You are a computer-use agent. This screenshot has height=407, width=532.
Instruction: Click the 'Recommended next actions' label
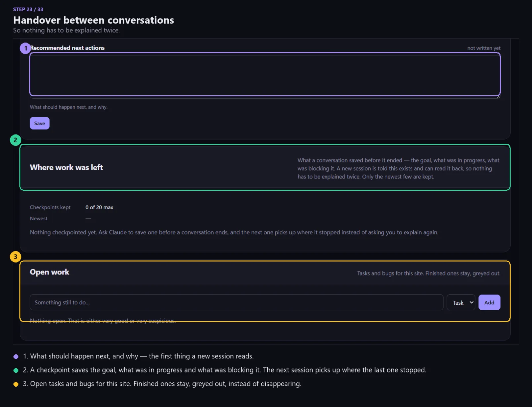click(x=67, y=48)
